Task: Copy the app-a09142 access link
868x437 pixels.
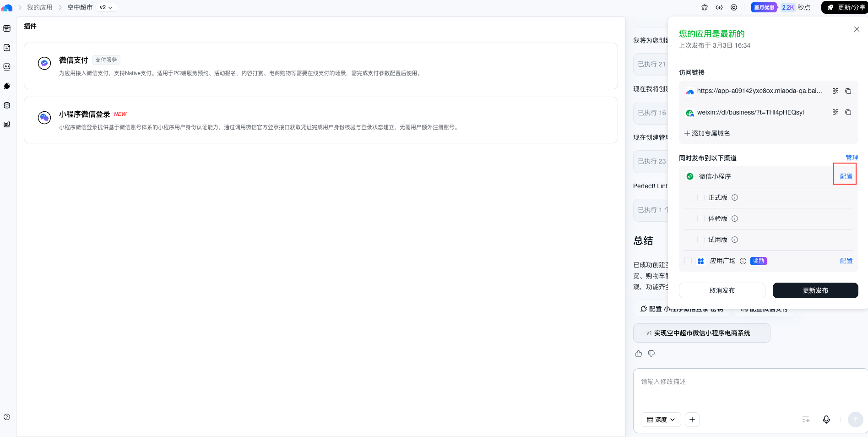Action: (x=848, y=91)
